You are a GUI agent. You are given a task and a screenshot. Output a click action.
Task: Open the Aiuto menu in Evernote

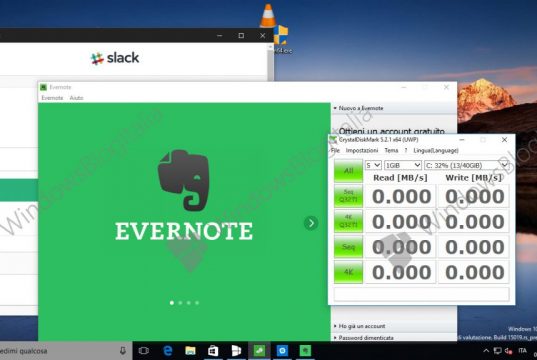click(x=76, y=98)
